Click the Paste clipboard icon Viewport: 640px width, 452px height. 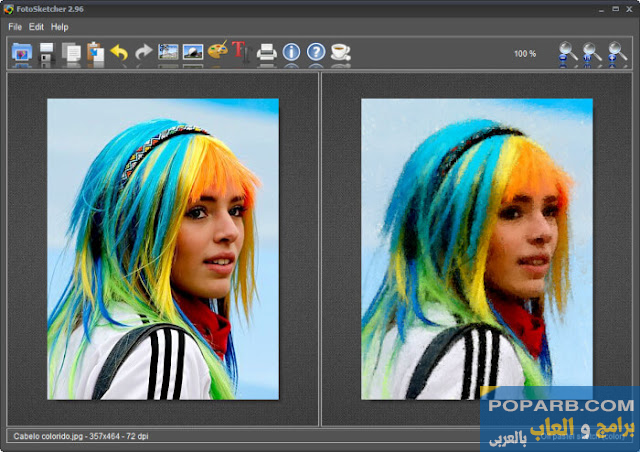pyautogui.click(x=95, y=53)
